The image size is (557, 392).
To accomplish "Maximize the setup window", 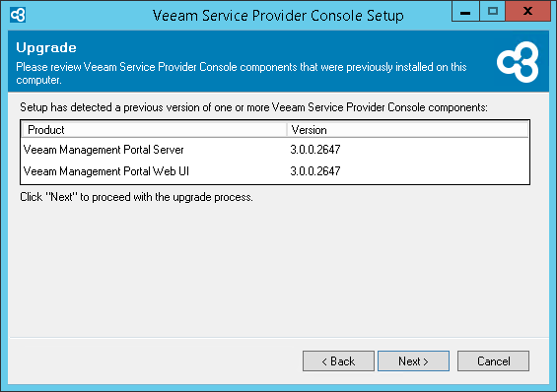I will point(492,11).
